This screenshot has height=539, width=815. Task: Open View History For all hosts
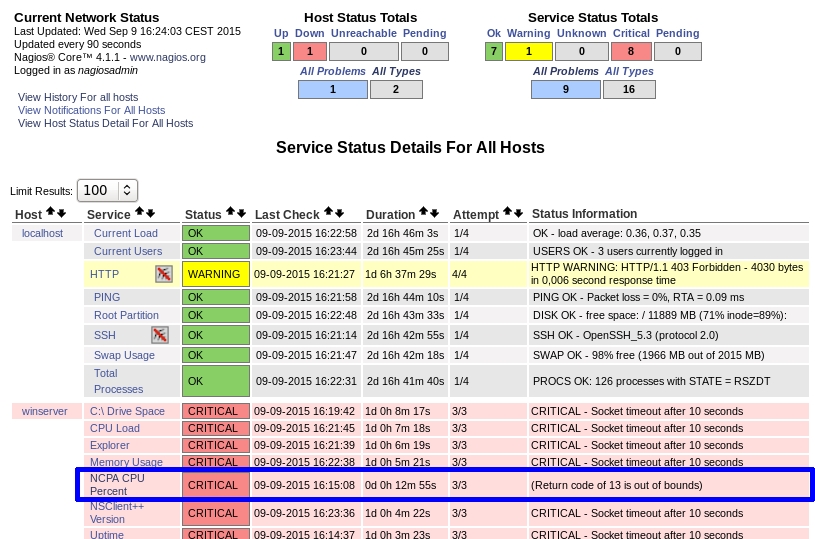[x=78, y=97]
